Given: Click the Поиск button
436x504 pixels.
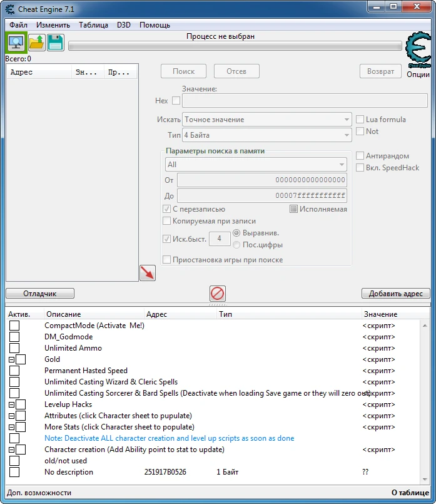Looking at the screenshot, I should (184, 71).
